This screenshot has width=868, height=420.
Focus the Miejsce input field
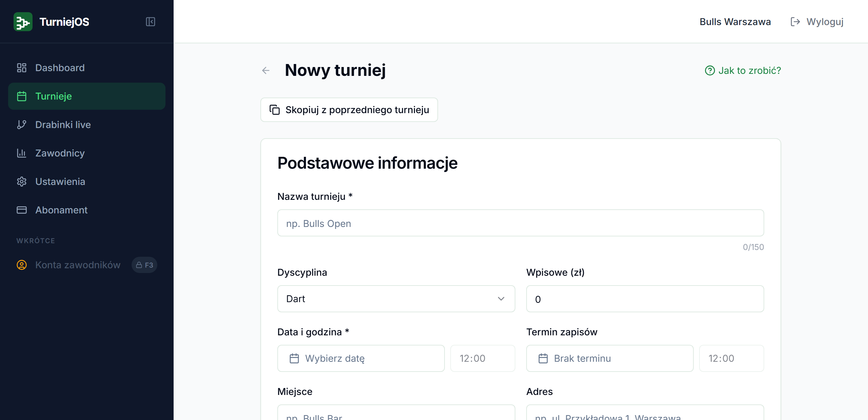396,413
